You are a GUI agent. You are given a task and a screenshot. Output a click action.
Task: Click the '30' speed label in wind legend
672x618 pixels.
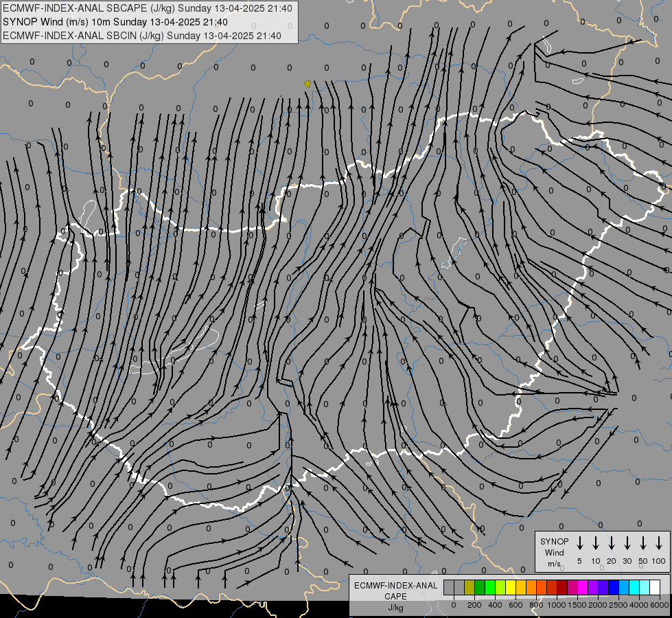(627, 561)
